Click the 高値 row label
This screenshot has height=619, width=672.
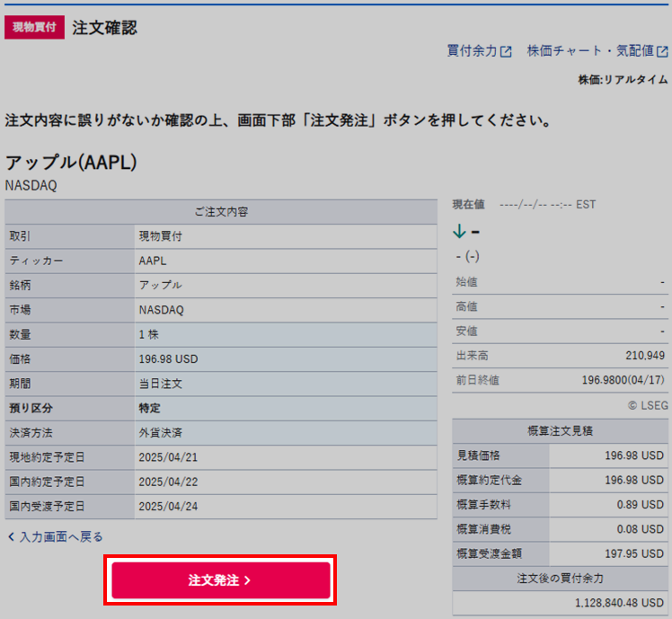click(466, 306)
